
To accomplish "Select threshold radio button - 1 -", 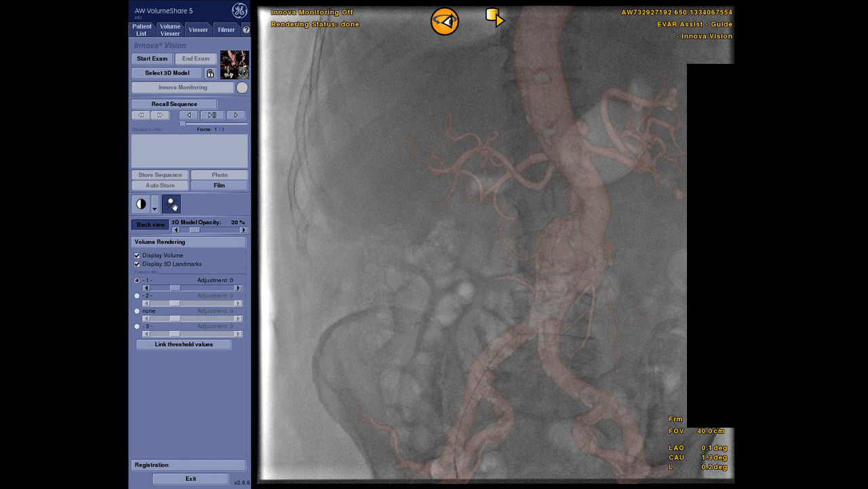I will point(137,280).
